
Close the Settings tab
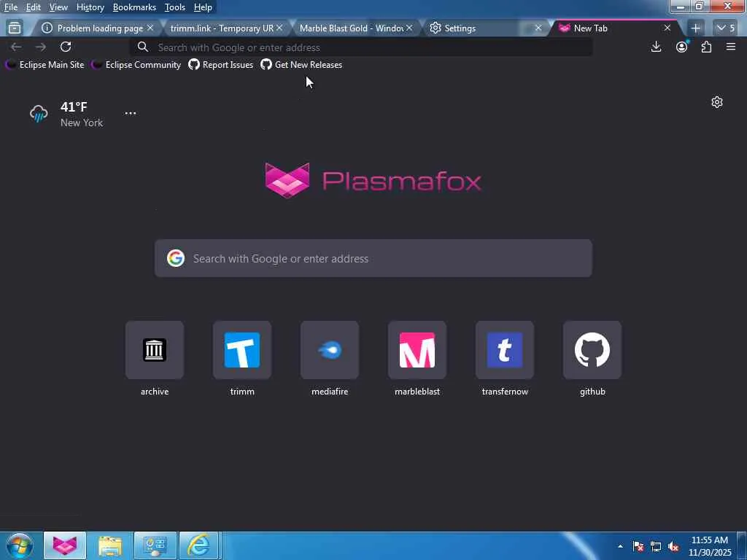538,28
